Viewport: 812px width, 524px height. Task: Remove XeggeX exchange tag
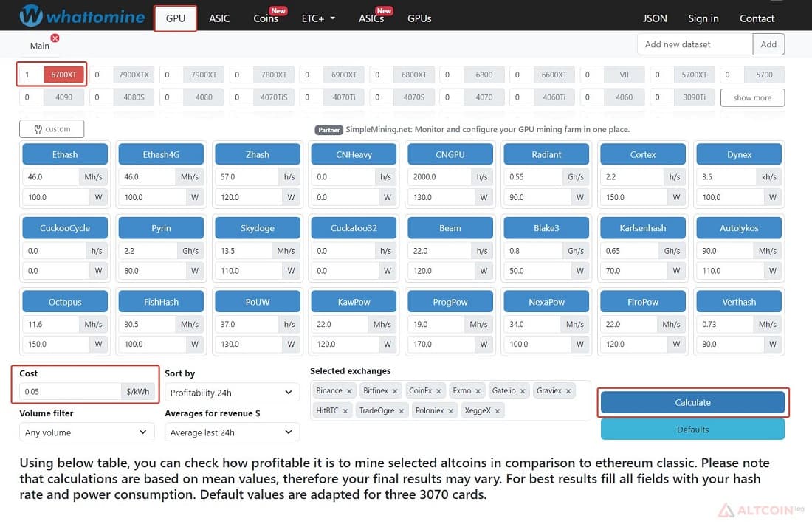coord(498,411)
